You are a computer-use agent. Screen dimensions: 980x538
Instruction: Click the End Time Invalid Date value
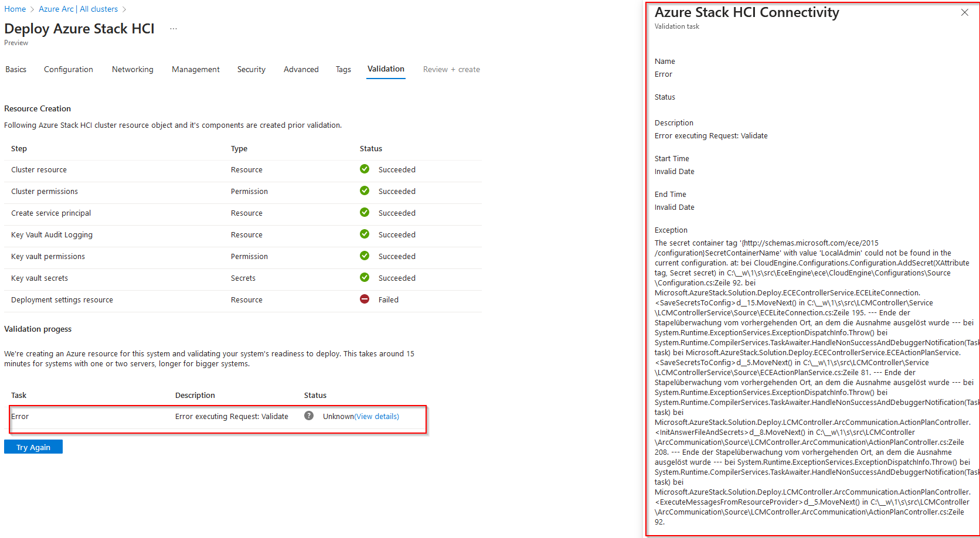pyautogui.click(x=675, y=207)
